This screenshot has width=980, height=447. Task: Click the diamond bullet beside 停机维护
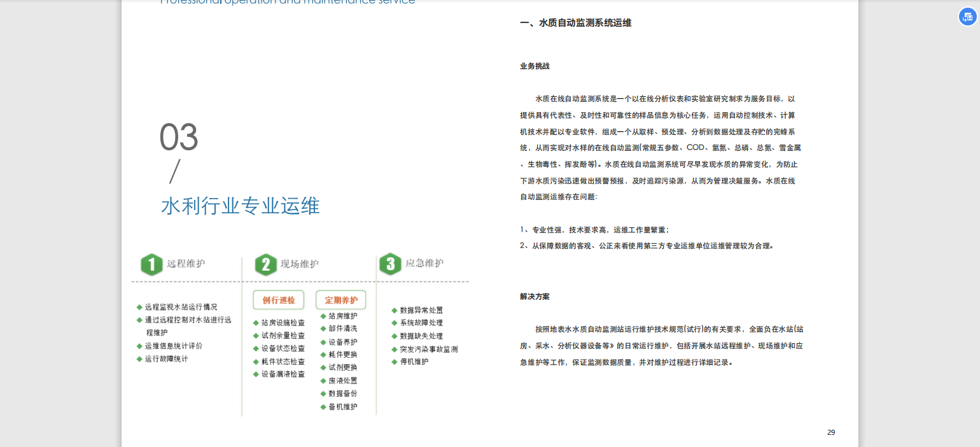coord(396,361)
